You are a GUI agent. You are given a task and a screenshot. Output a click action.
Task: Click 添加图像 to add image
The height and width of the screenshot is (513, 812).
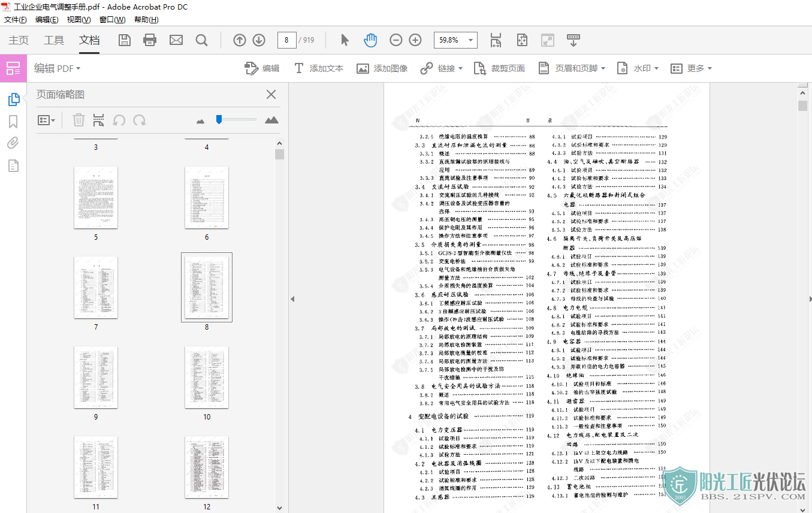[382, 68]
